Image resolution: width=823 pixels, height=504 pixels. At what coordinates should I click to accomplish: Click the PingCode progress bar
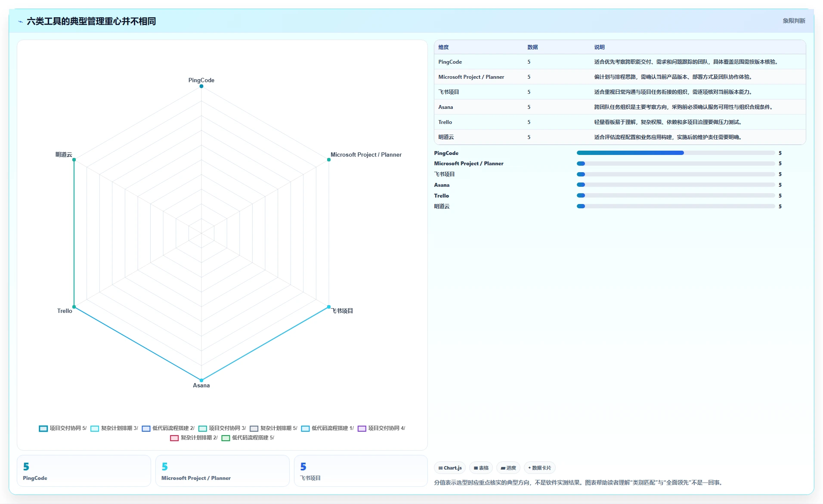[x=675, y=153]
